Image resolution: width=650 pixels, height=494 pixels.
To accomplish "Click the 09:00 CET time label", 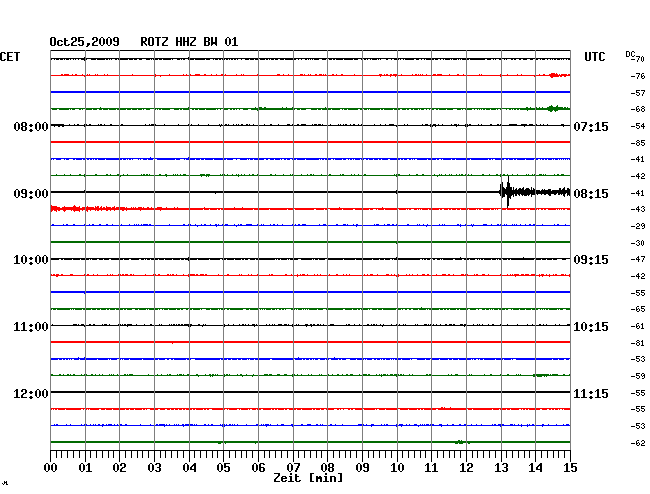I will [x=31, y=194].
